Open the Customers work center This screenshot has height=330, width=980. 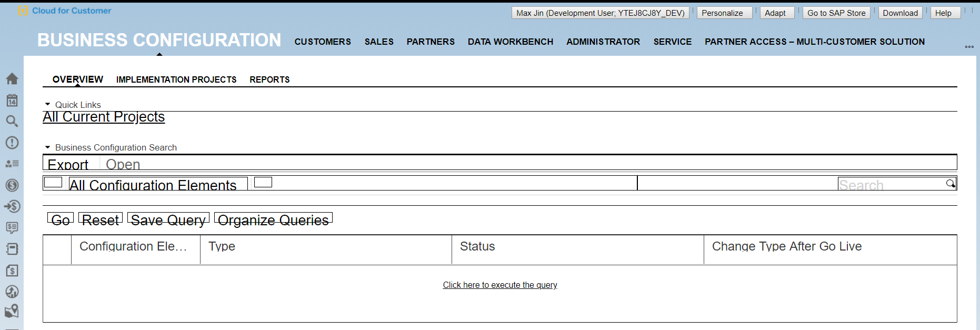[323, 42]
